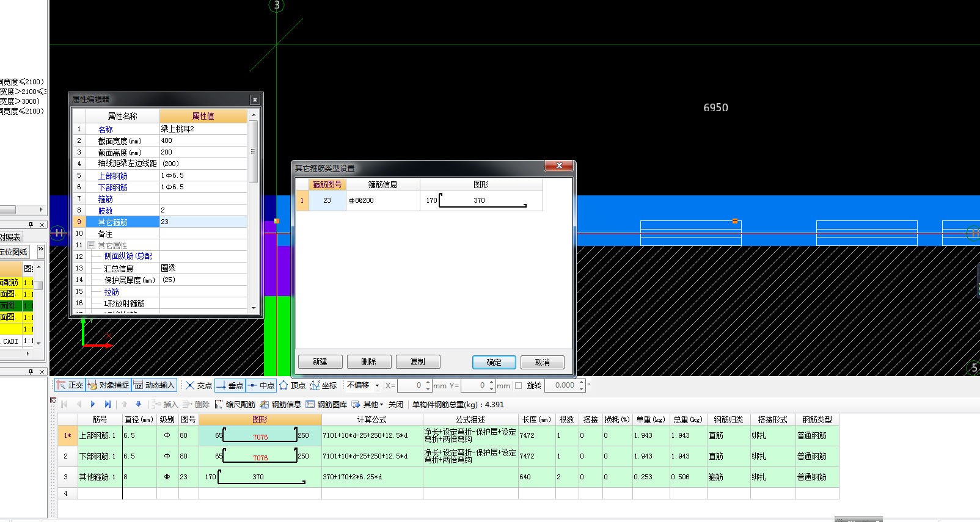Toggle the 正交 orthogonal mode
This screenshot has height=522, width=980.
[69, 385]
